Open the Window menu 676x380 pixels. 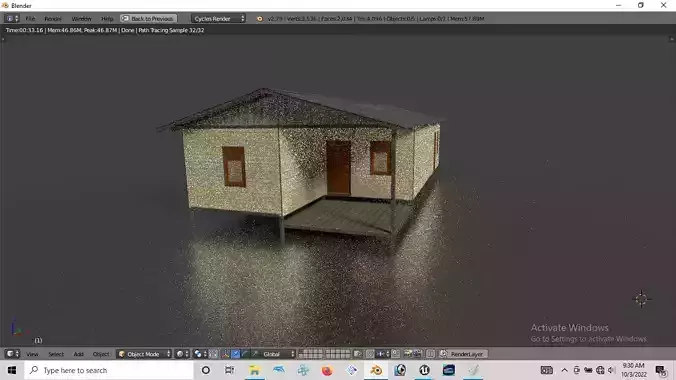pyautogui.click(x=81, y=19)
